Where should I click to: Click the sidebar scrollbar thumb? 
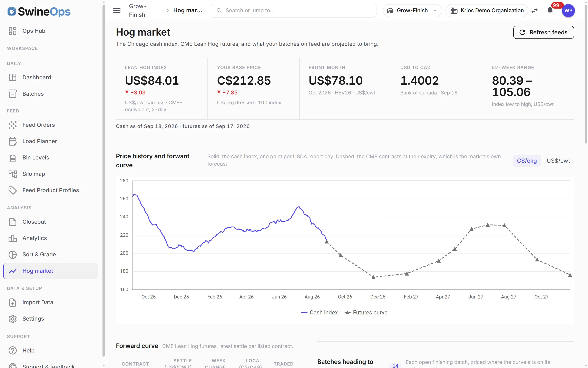coord(104,180)
